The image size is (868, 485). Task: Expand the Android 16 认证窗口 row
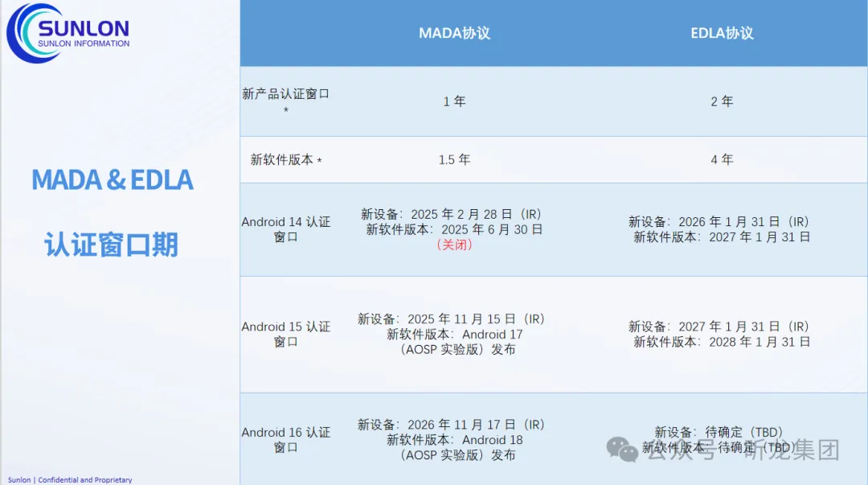click(x=286, y=440)
